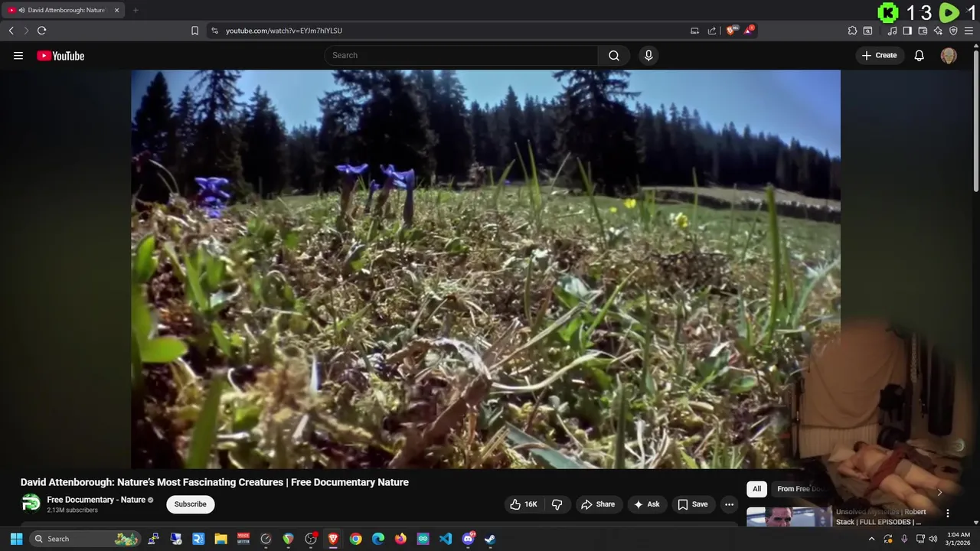Close the David Attenborough tab

pyautogui.click(x=117, y=10)
